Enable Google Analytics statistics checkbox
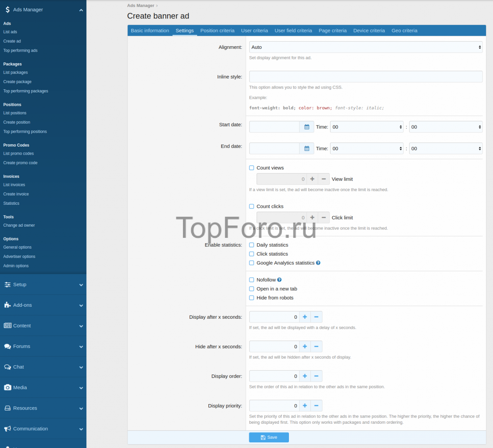The height and width of the screenshot is (448, 493). tap(252, 263)
